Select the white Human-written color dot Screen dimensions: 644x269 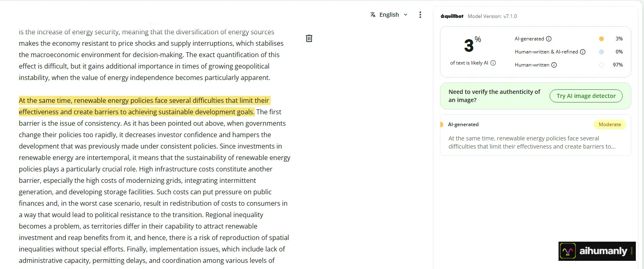[x=601, y=65]
